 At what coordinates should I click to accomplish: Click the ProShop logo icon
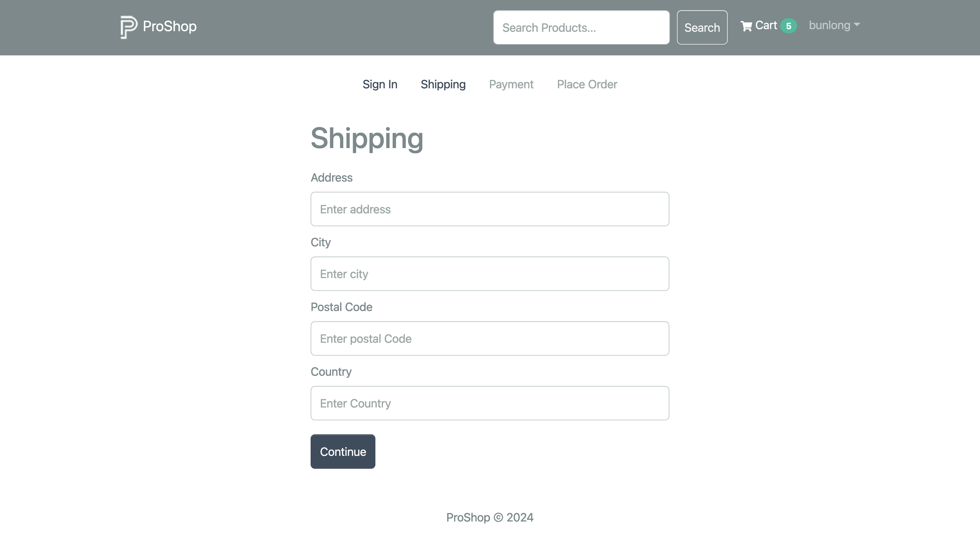(129, 27)
